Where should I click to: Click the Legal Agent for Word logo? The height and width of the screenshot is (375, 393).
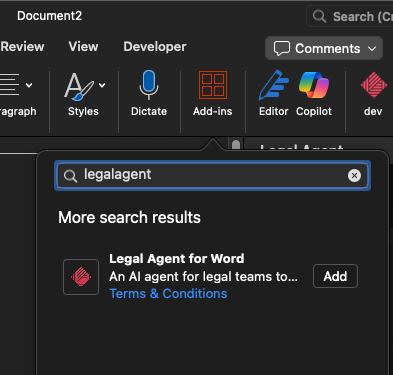coord(81,277)
